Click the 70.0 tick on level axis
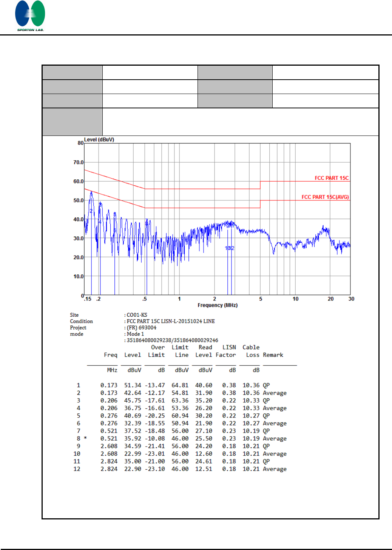This screenshot has height=550, width=392. (78, 162)
